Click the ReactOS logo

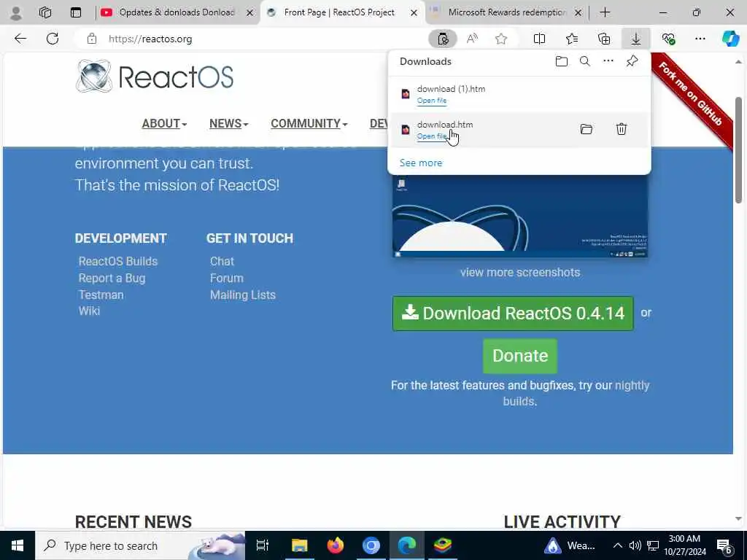point(155,76)
